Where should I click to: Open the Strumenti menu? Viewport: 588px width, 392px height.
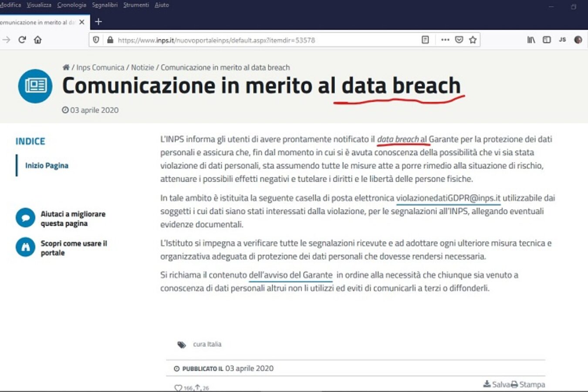(x=136, y=5)
